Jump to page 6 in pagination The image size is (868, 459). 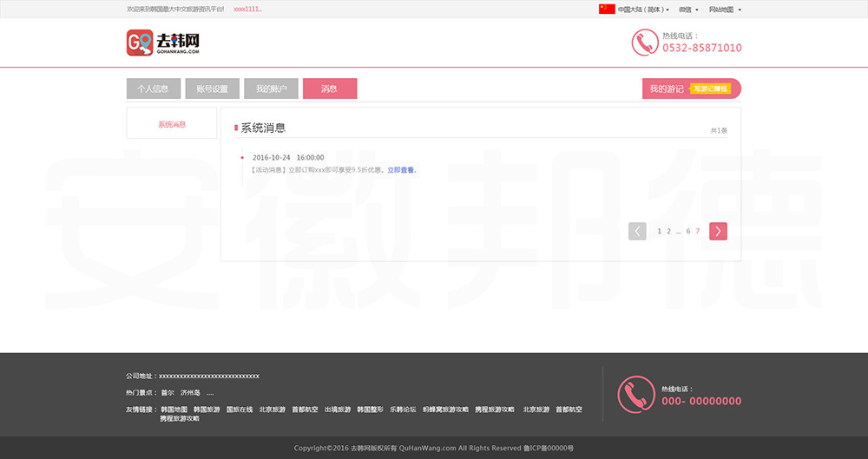[688, 232]
